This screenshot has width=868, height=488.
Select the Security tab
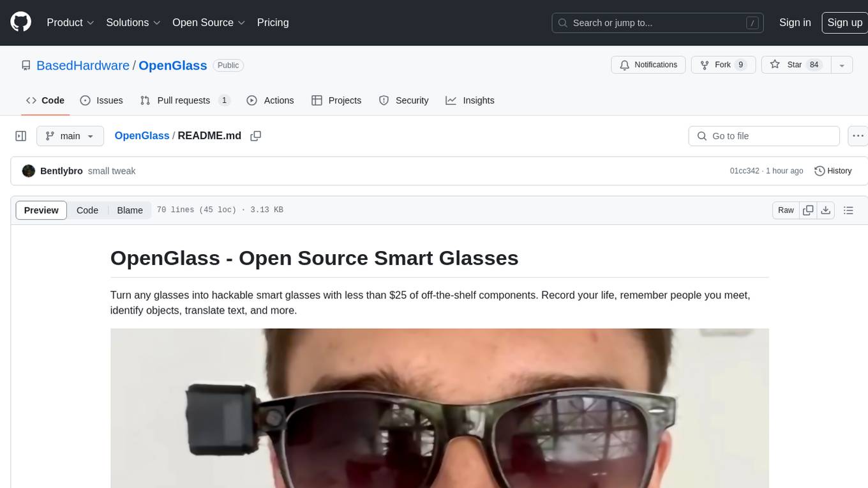[403, 100]
